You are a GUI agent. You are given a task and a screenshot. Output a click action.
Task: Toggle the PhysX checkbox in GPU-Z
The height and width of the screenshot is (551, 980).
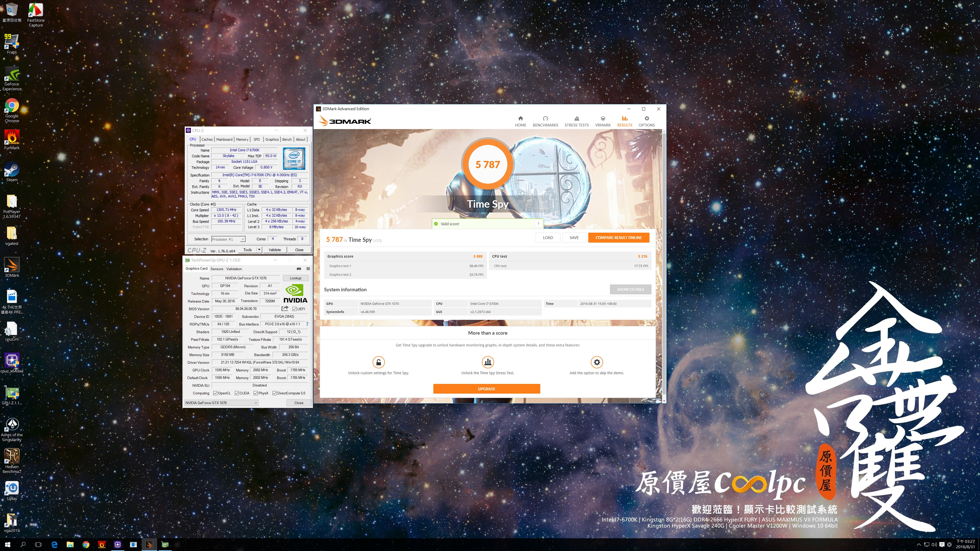(x=256, y=393)
